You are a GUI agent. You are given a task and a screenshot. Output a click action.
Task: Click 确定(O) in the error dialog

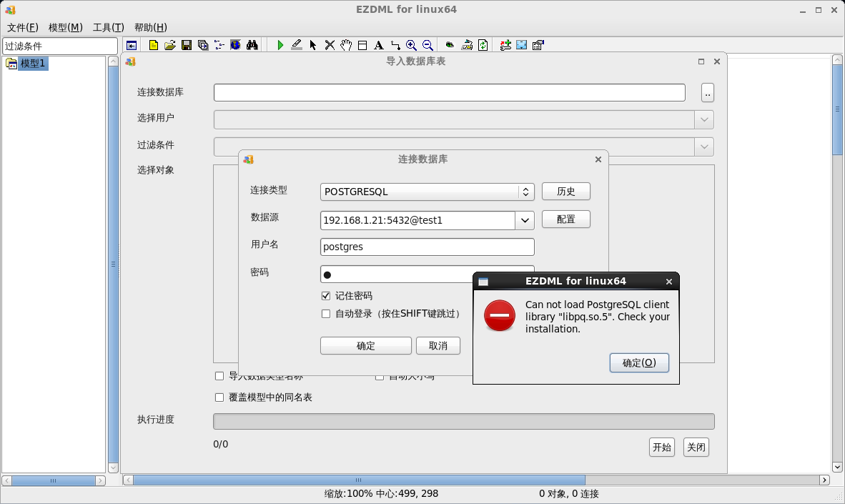[x=639, y=362]
